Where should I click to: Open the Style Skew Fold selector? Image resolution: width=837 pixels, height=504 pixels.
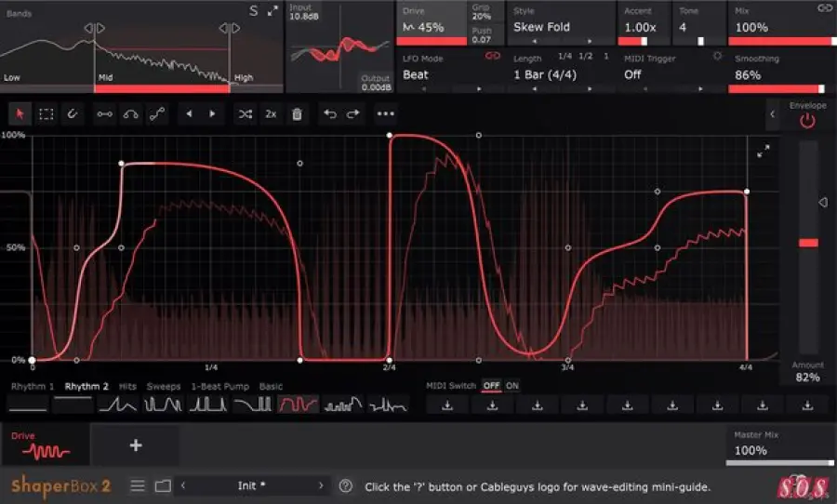tap(541, 27)
